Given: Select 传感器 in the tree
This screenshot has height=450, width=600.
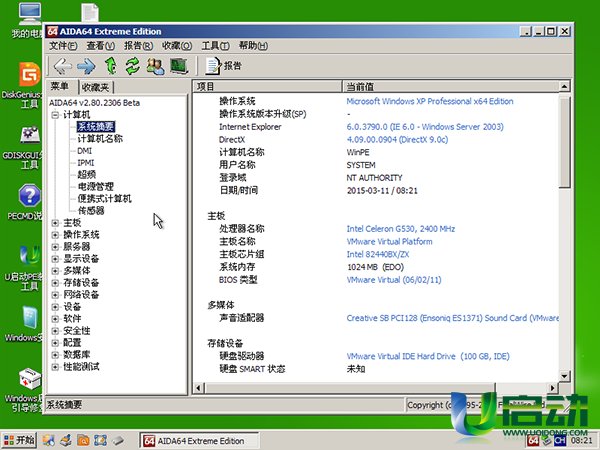Looking at the screenshot, I should coord(91,210).
